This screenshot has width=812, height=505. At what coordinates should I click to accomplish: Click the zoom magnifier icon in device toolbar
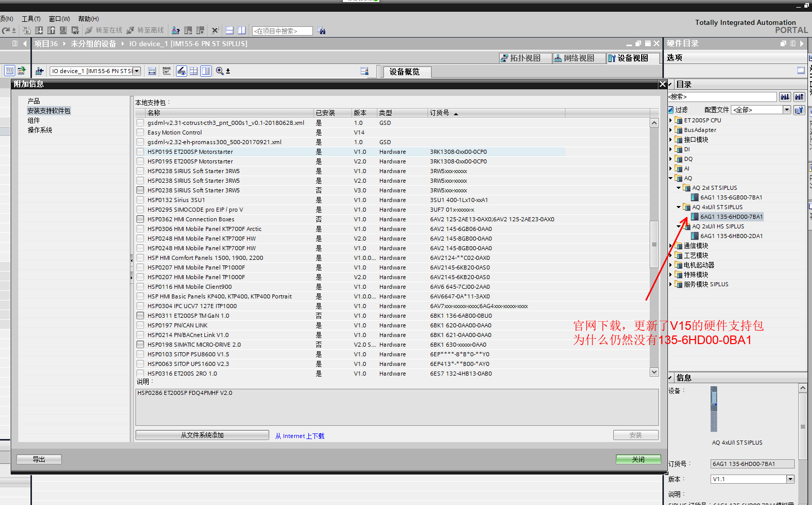pos(220,71)
